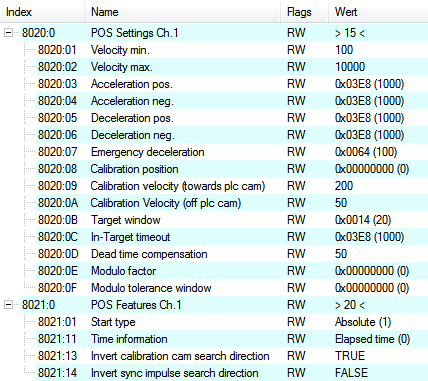
Task: Click the name In-Target timeout
Action: (130, 237)
